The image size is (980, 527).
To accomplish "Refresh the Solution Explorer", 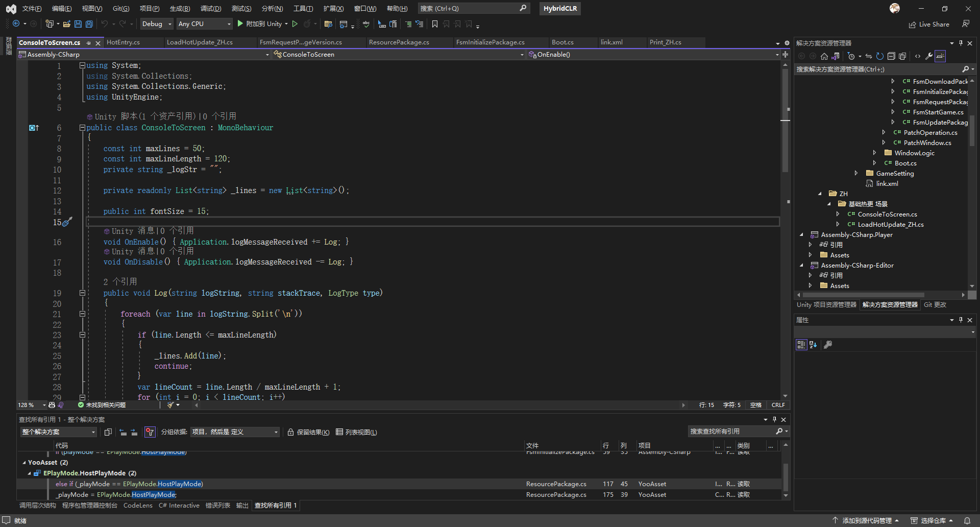I will 880,56.
